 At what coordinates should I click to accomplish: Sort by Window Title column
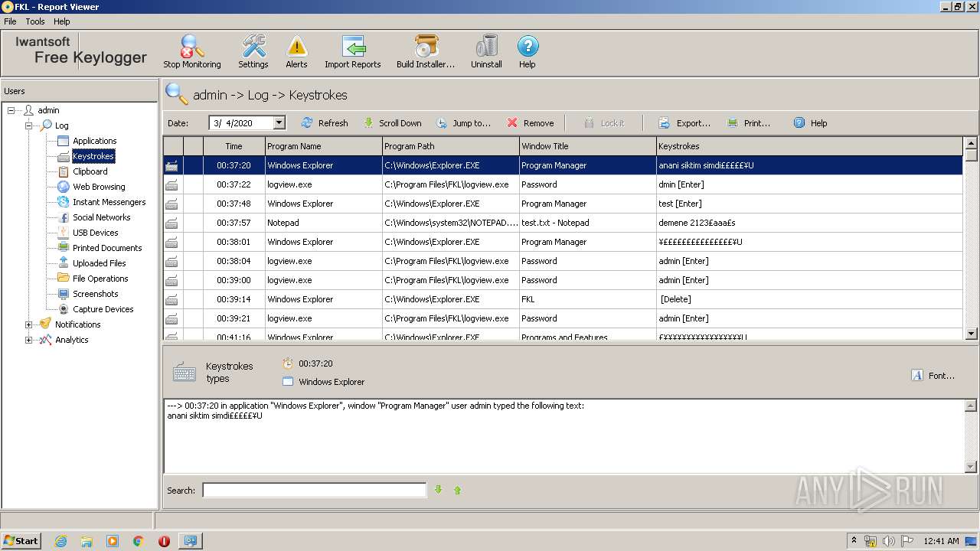click(x=587, y=146)
